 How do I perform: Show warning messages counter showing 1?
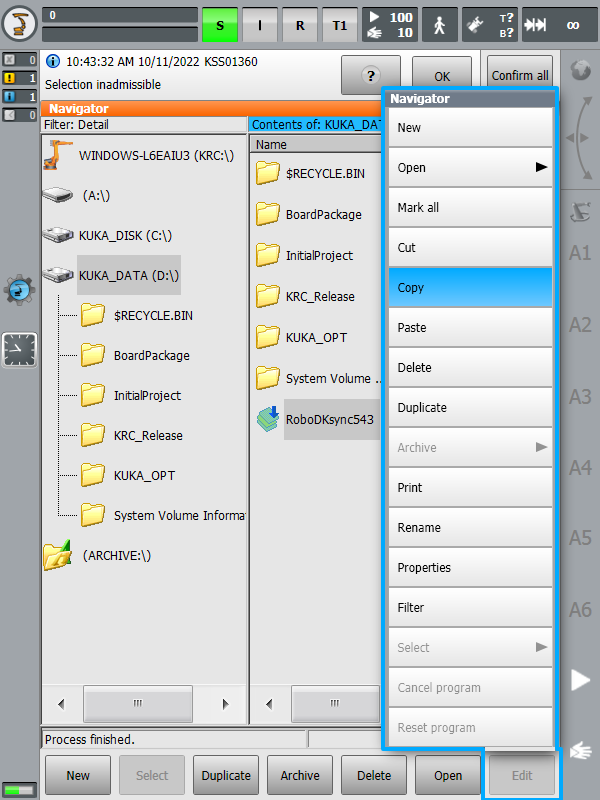click(19, 78)
